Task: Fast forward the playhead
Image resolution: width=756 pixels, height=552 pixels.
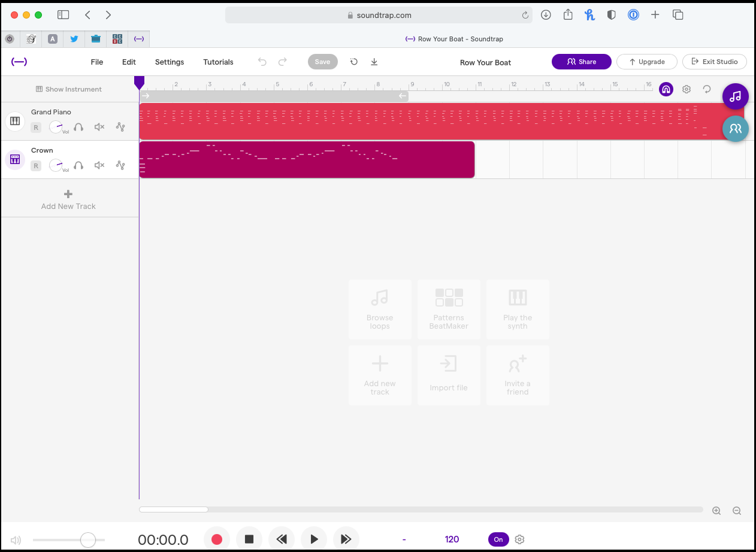Action: 346,539
